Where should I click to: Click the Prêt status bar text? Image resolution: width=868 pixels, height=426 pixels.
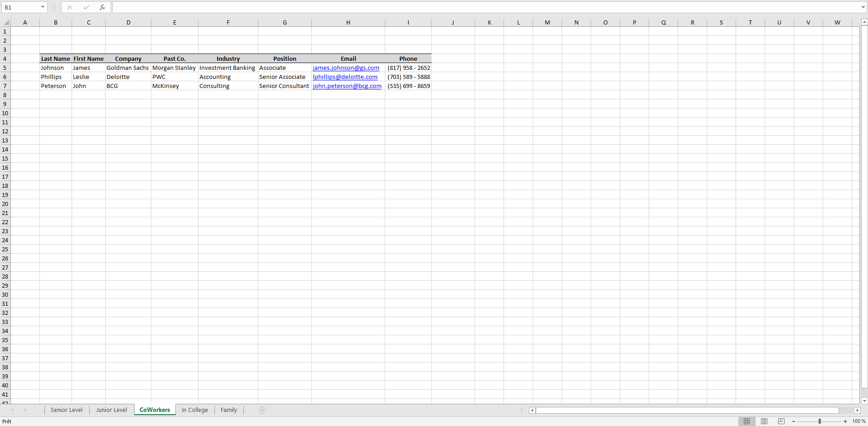tap(7, 421)
